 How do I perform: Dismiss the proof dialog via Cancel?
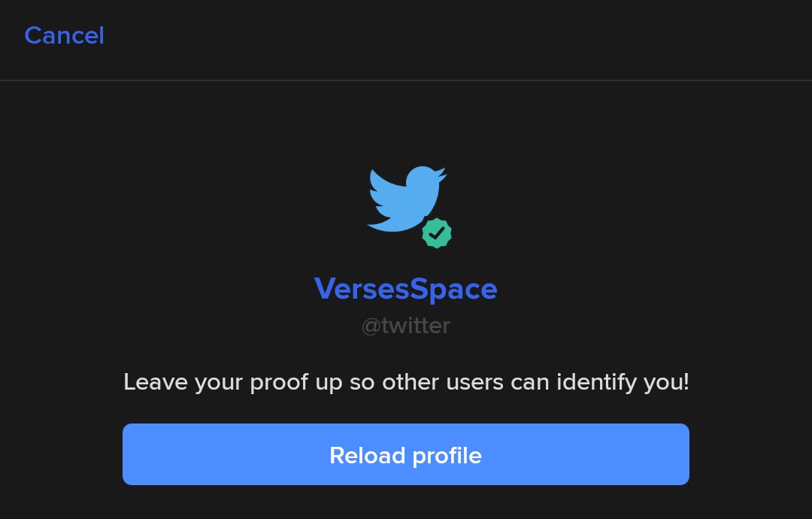click(64, 36)
